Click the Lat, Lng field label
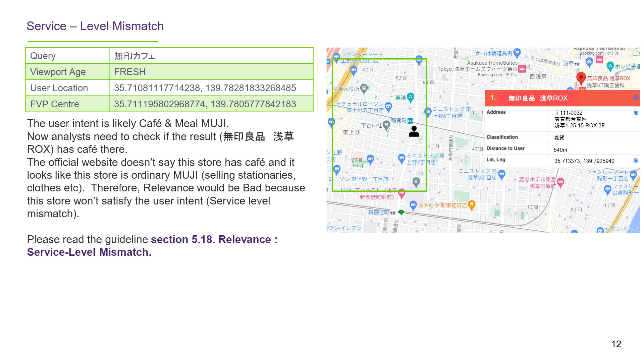The width and height of the screenshot is (644, 362). 496,160
